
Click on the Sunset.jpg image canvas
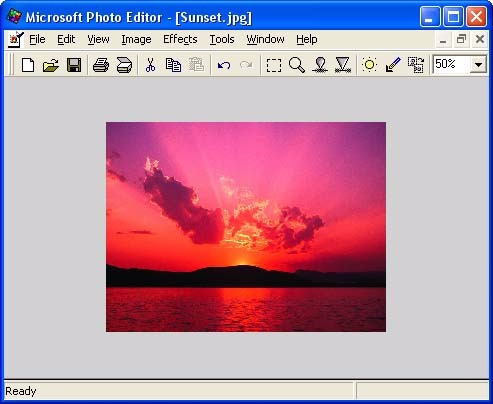coord(246,227)
